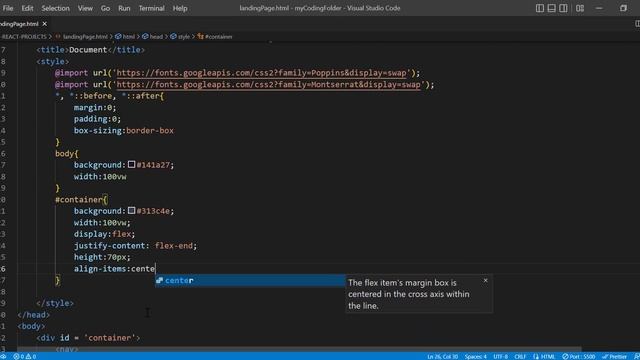This screenshot has height=360, width=640.
Task: Click the 'display:flex;' line
Action: [104, 234]
